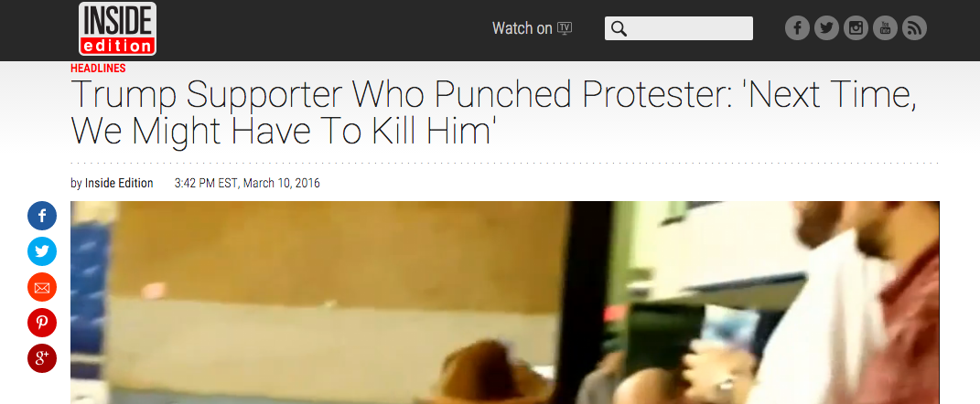Visit the header Instagram icon
Screen dimensions: 980x404
856,28
